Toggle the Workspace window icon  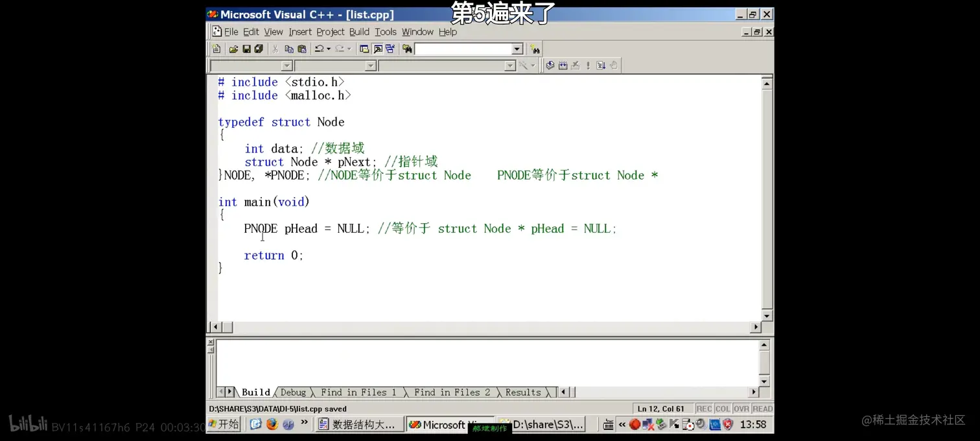coord(364,49)
